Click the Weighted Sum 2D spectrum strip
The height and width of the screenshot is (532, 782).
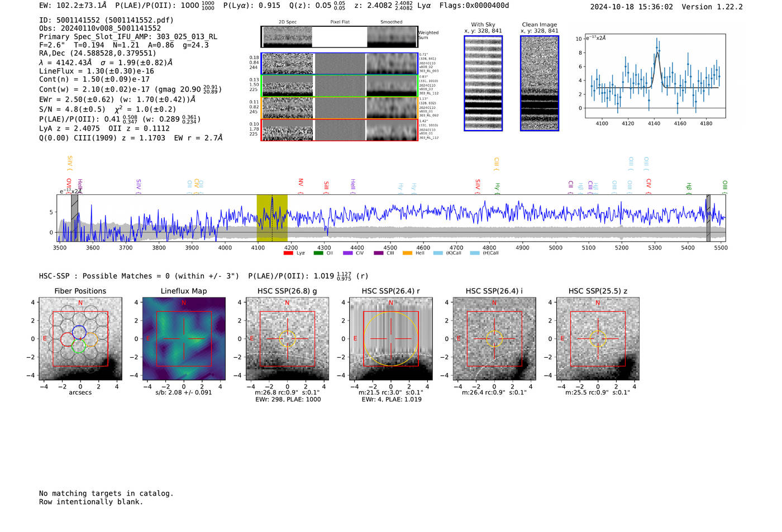(x=340, y=37)
